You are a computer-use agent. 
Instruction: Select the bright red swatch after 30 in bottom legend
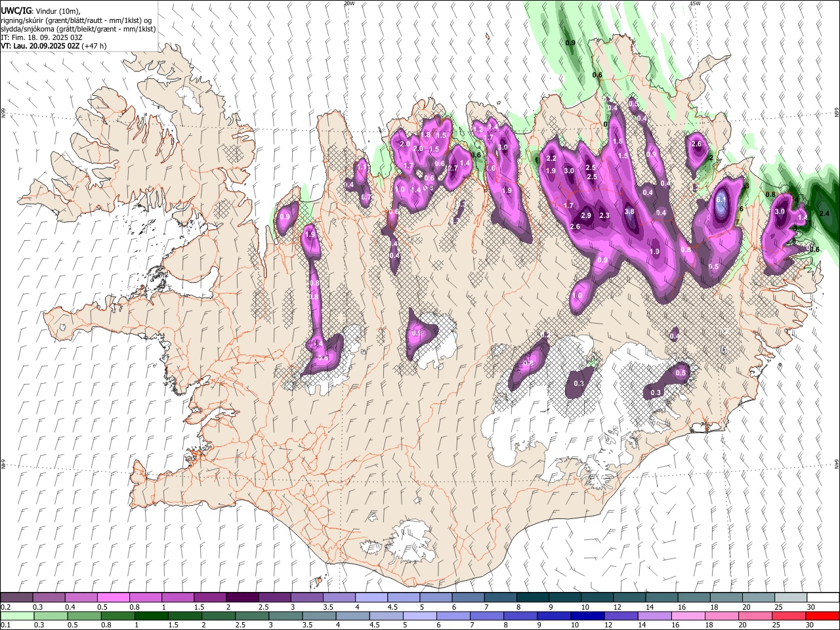click(822, 616)
